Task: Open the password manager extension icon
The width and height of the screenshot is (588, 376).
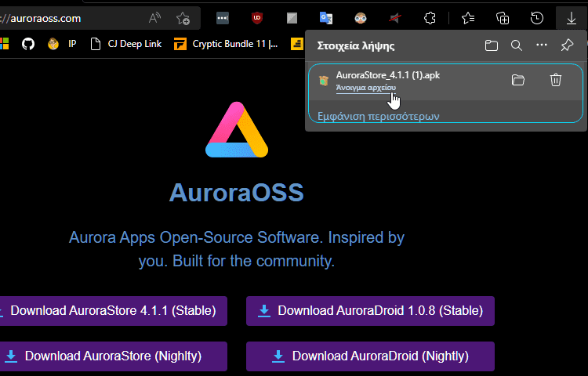Action: tap(223, 18)
